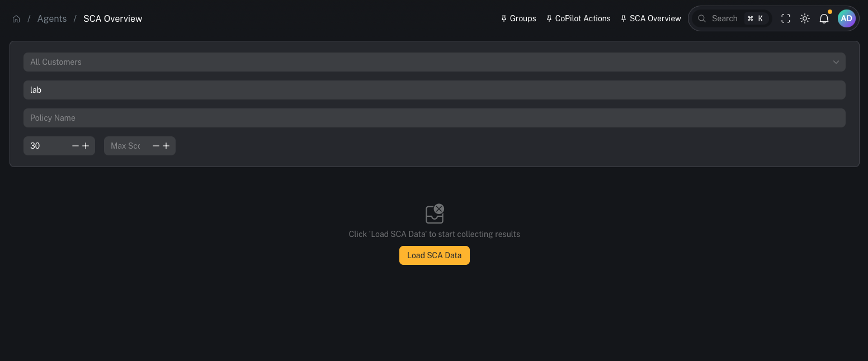Click plus to increment the 30 stepper

86,146
